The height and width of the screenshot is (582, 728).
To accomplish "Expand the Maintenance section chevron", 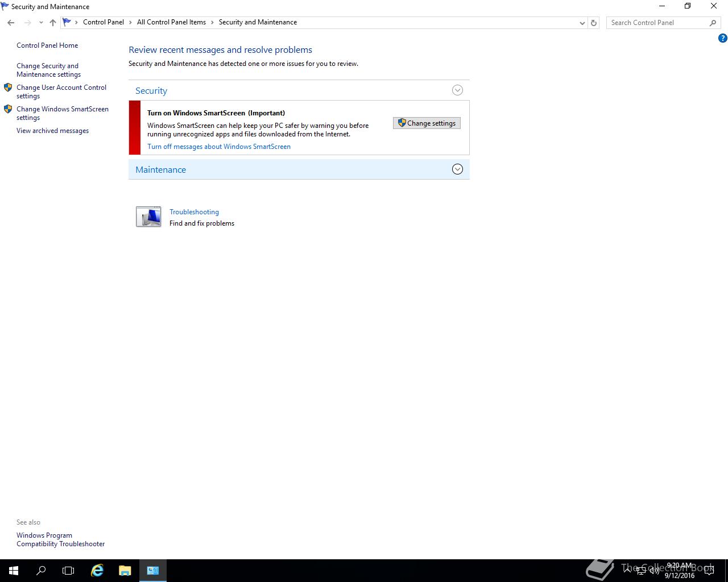I will point(457,169).
